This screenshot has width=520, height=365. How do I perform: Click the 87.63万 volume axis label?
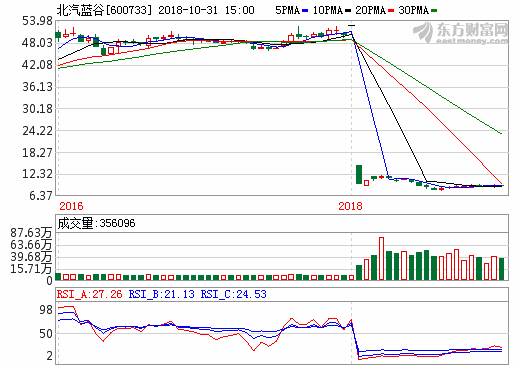click(x=31, y=233)
